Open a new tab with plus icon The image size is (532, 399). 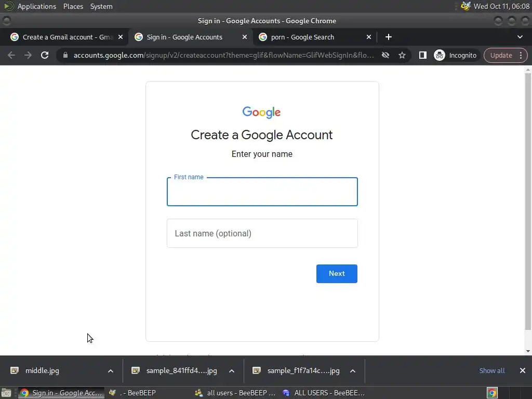[389, 37]
